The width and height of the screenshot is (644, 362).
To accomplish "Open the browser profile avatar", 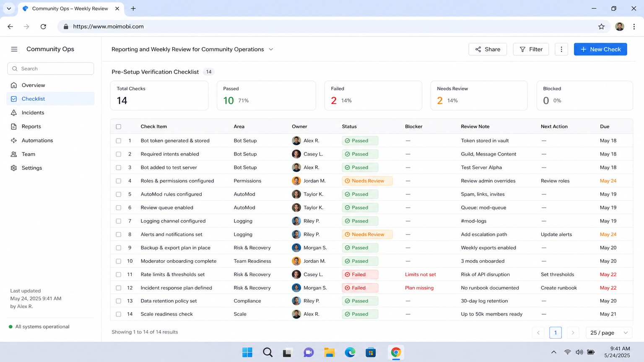I will 620,26.
